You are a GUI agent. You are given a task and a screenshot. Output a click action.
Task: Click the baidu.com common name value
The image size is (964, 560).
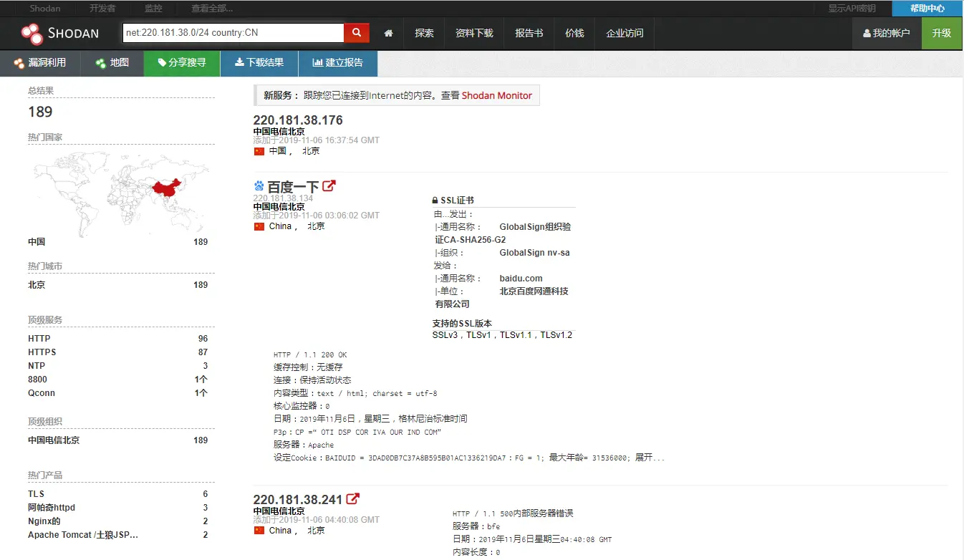(521, 279)
